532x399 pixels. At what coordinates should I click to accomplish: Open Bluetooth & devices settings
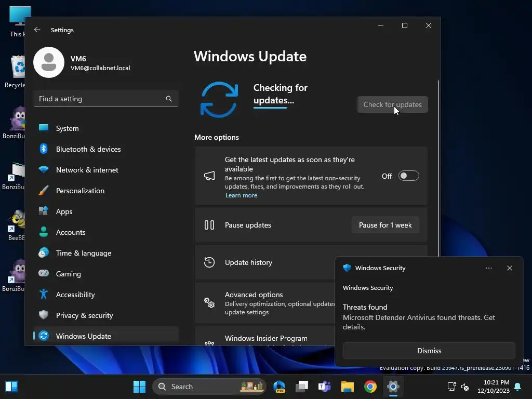pyautogui.click(x=106, y=149)
